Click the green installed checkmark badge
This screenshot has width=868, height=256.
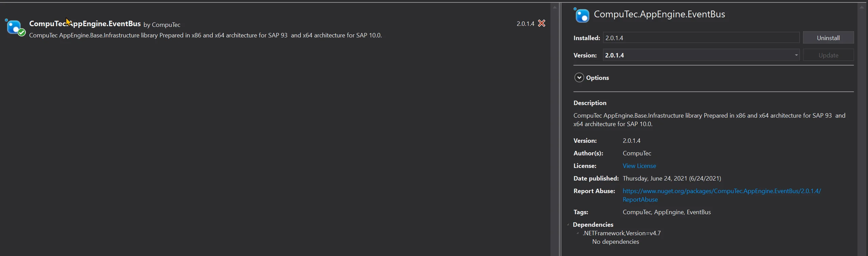click(x=21, y=33)
